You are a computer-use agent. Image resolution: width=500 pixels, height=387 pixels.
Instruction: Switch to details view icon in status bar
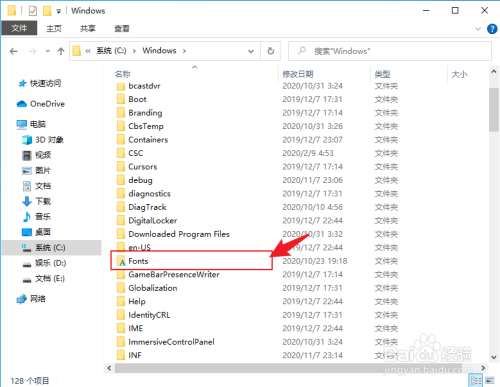476,381
